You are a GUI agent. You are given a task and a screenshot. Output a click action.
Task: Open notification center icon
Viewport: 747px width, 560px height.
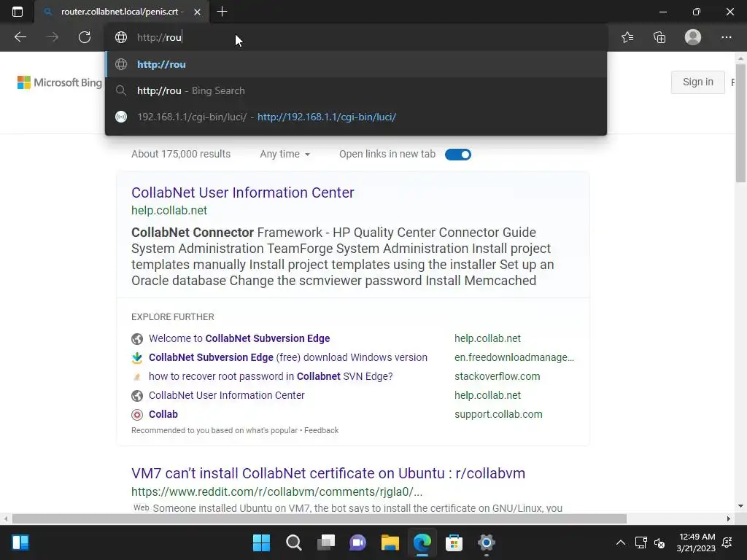click(727, 542)
